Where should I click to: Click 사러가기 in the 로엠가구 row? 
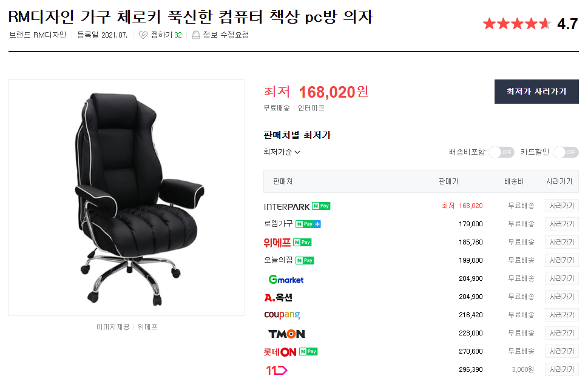(562, 224)
